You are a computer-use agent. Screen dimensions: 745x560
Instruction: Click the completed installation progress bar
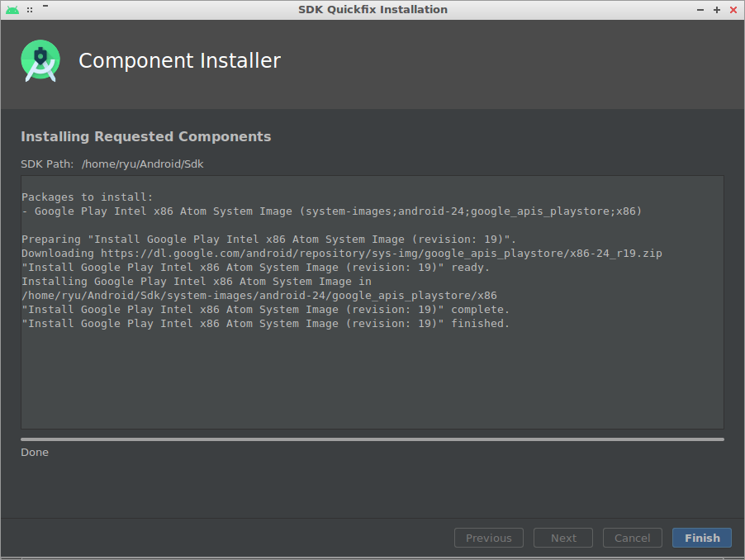pyautogui.click(x=372, y=439)
